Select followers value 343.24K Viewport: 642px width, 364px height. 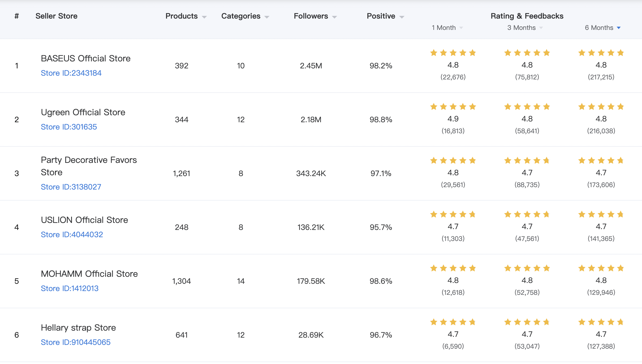pyautogui.click(x=311, y=173)
